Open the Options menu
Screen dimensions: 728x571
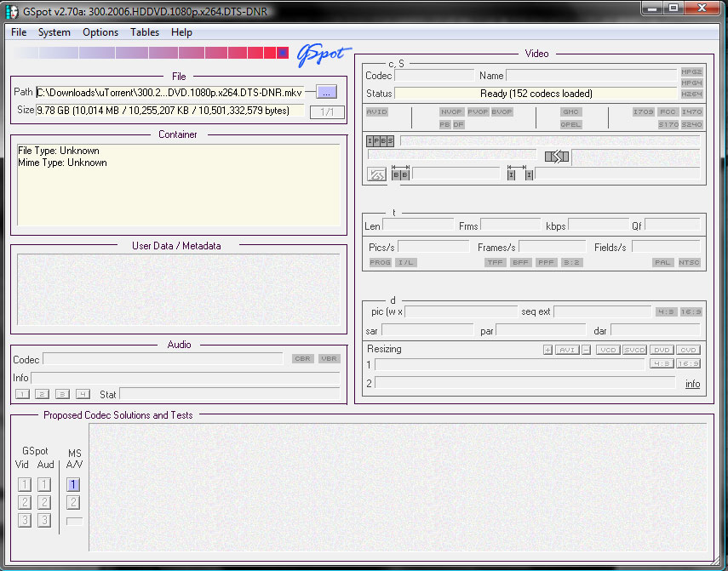(x=100, y=32)
